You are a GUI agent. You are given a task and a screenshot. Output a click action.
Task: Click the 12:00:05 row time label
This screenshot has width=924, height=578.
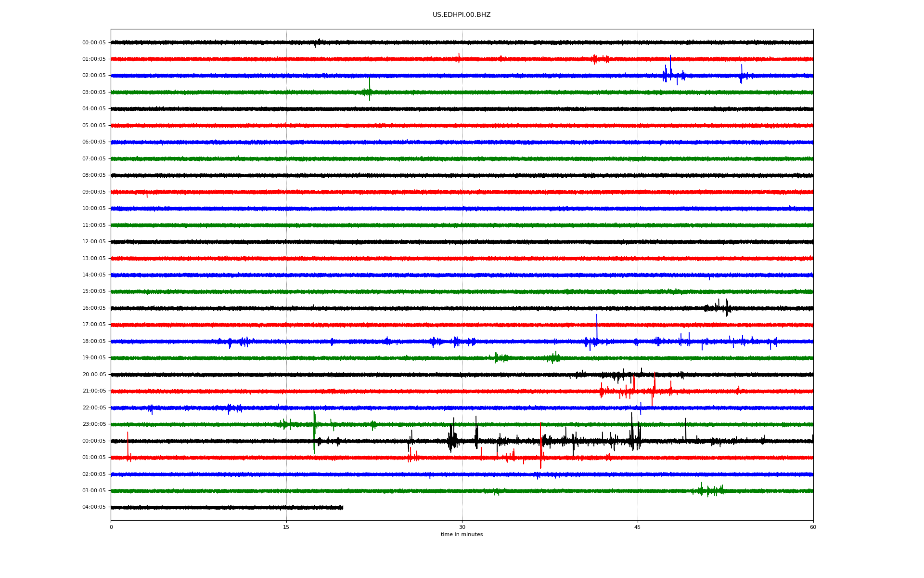pos(94,242)
